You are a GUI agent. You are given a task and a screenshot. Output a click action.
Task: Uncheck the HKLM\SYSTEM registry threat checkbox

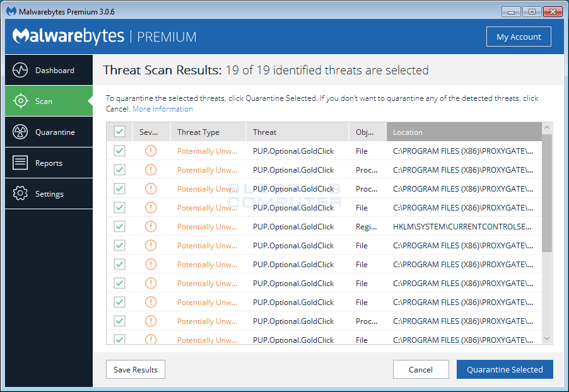(x=119, y=226)
